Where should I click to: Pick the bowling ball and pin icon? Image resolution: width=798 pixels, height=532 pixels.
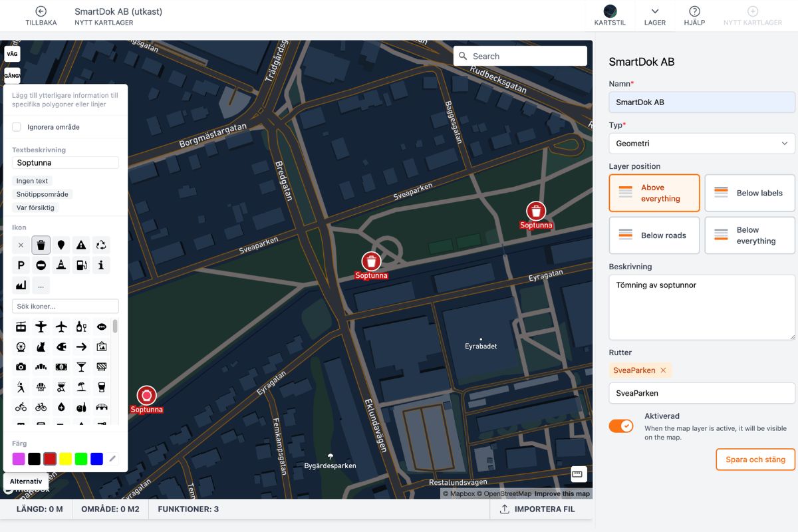(x=81, y=406)
